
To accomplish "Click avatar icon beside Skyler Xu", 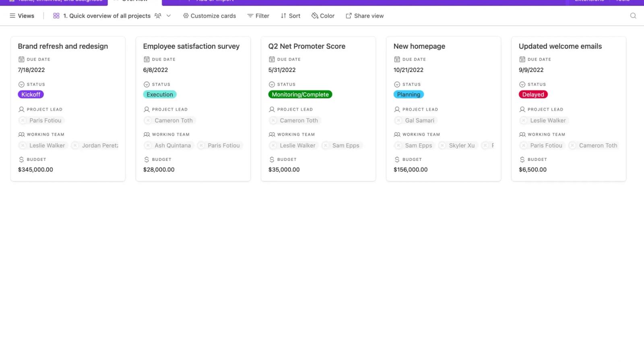I will pyautogui.click(x=442, y=145).
